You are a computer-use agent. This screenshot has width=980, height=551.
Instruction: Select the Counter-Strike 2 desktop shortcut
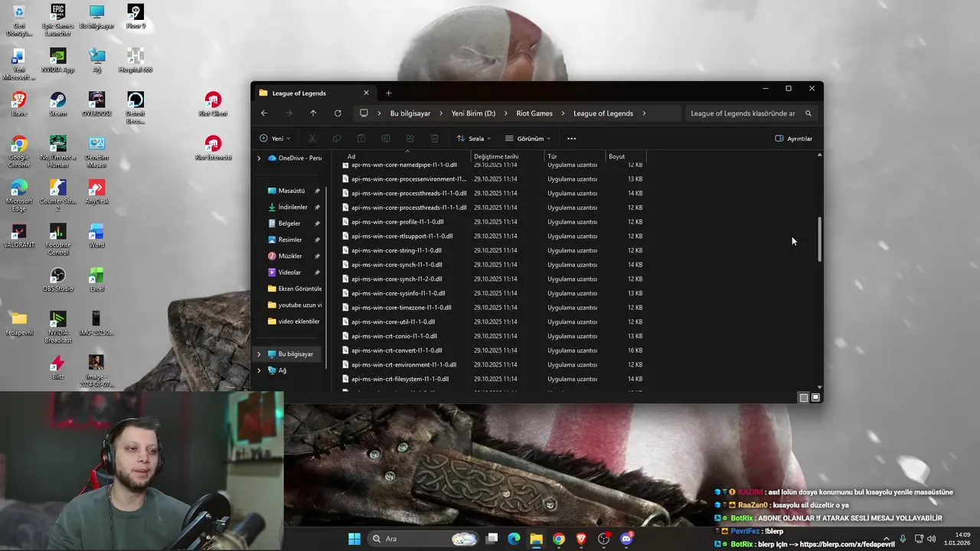click(x=57, y=195)
